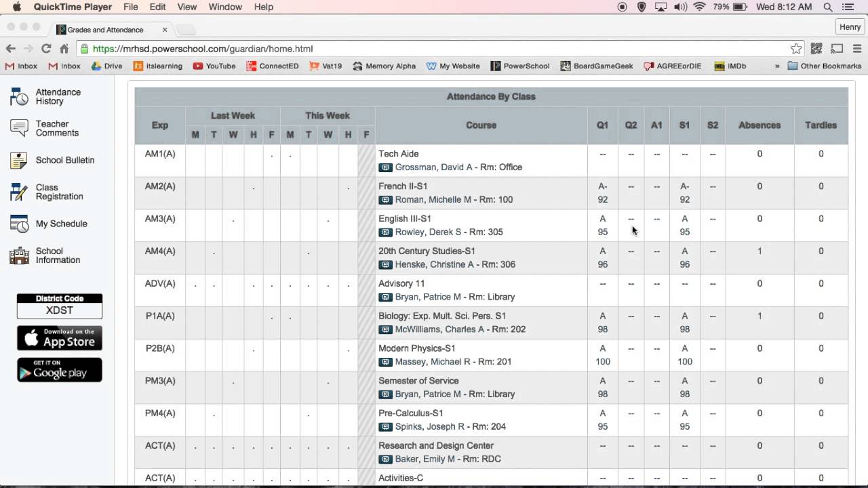Open the View menu
Screen dimensions: 868x488
[x=186, y=7]
